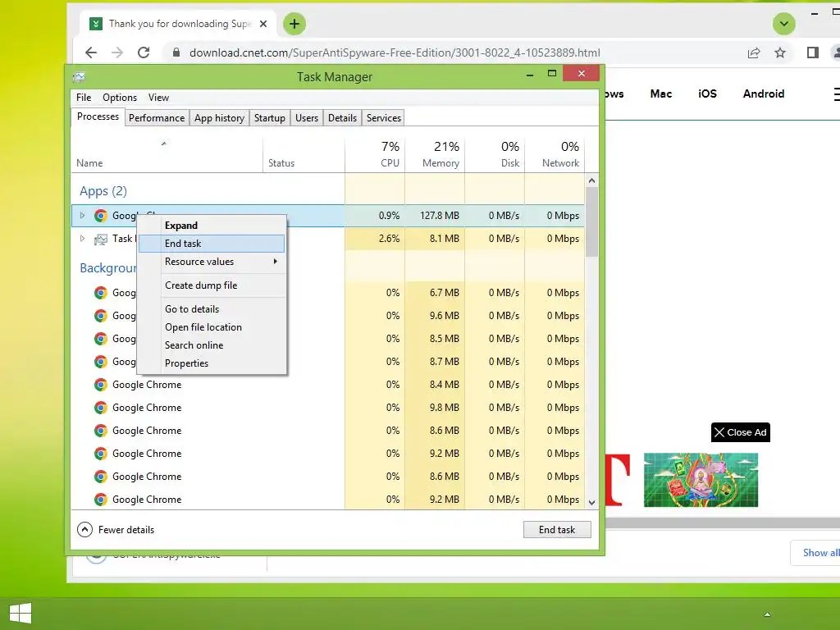840x630 pixels.
Task: Bookmark this page with the star icon
Action: [780, 52]
